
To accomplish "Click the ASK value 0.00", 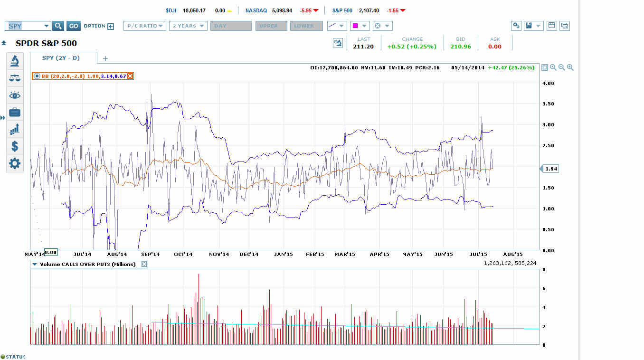I will [x=495, y=47].
